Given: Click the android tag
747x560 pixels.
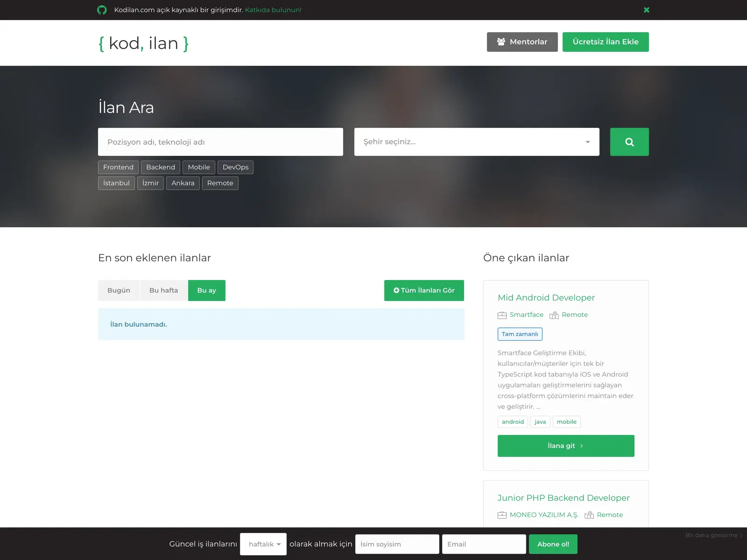Looking at the screenshot, I should [513, 422].
